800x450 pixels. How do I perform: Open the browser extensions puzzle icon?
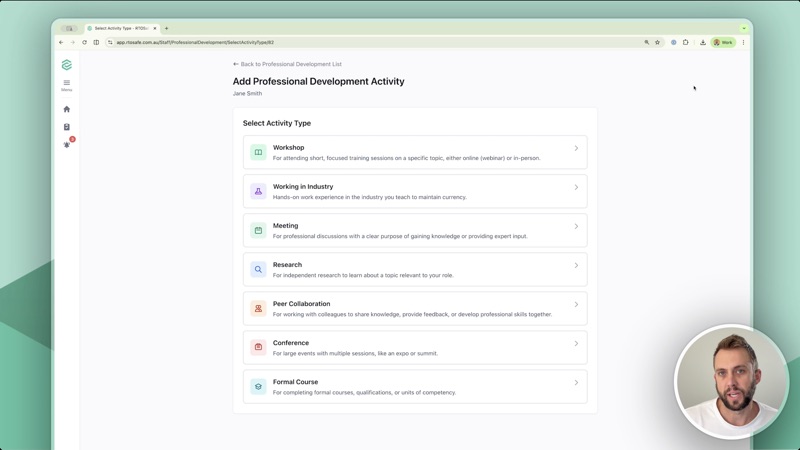click(x=686, y=42)
